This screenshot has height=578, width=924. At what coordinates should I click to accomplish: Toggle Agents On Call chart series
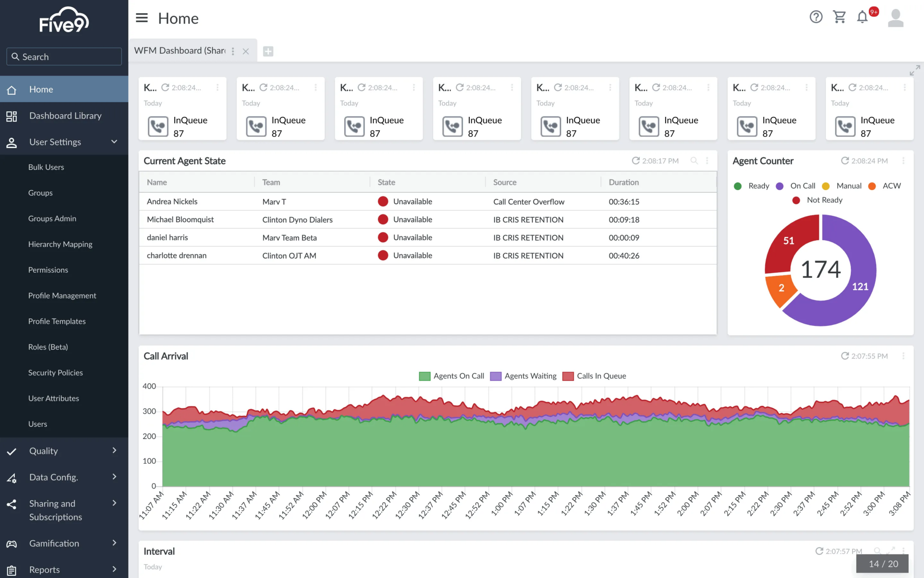(x=451, y=376)
